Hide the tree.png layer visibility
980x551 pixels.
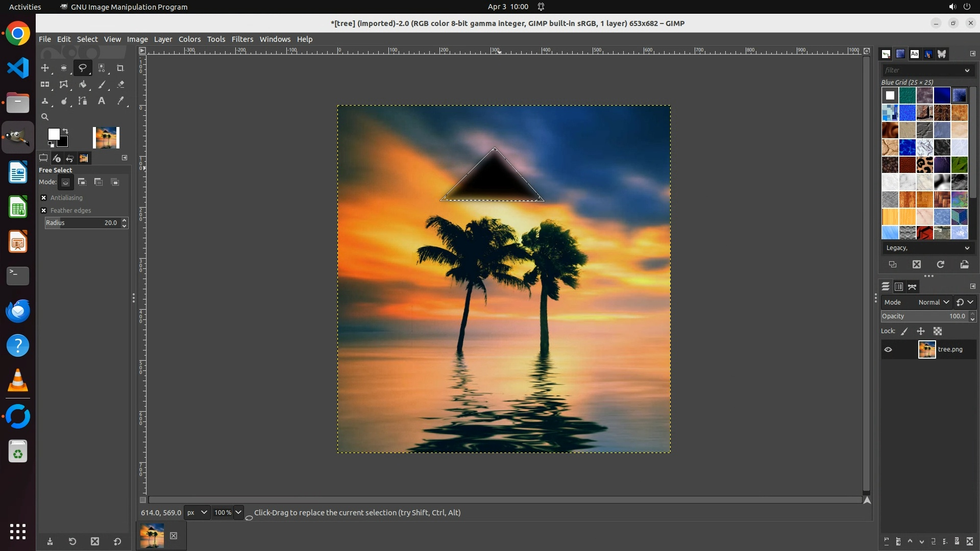pyautogui.click(x=888, y=350)
